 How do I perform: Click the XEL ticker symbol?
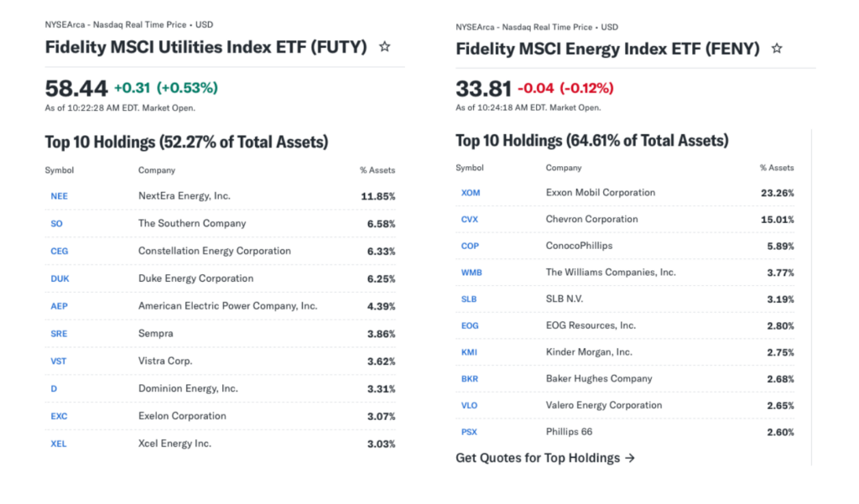click(x=59, y=444)
